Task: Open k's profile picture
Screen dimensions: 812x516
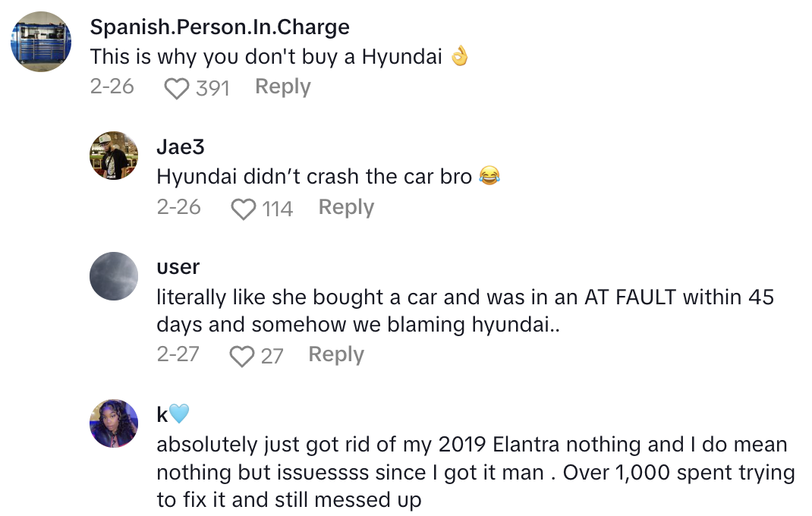Action: click(114, 423)
